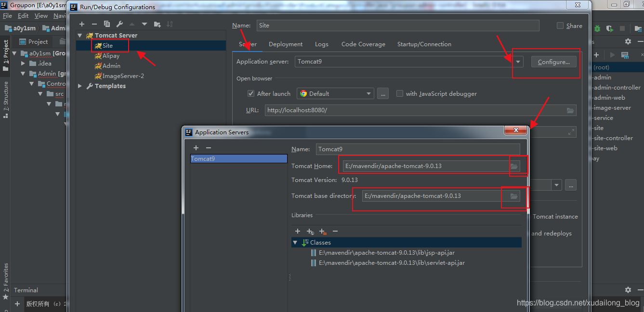Open edit defaults wrench icon in Run/Debug toolbar
644x312 pixels.
(x=119, y=24)
